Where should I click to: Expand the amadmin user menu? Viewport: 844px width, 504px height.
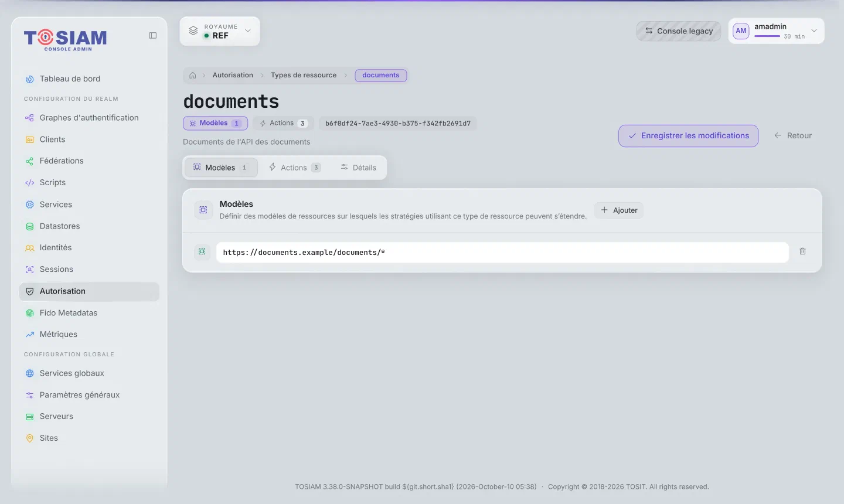(x=776, y=31)
